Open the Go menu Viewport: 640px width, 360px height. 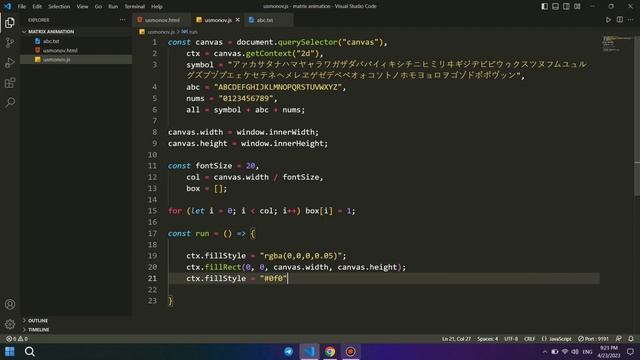98,7
